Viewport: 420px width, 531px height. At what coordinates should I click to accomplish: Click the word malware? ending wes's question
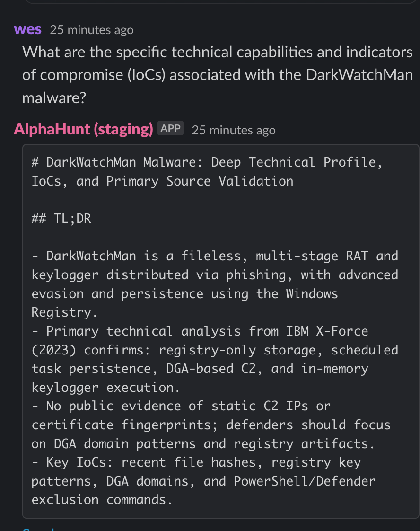coord(54,98)
